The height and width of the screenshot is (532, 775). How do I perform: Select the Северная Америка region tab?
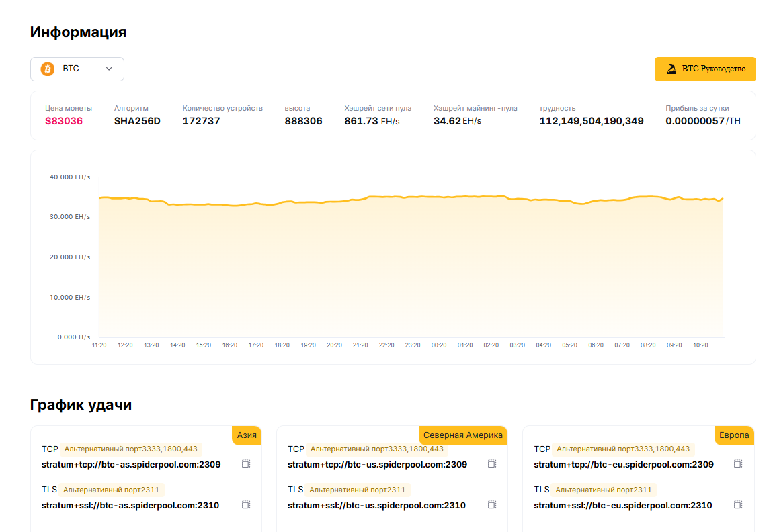click(x=463, y=435)
